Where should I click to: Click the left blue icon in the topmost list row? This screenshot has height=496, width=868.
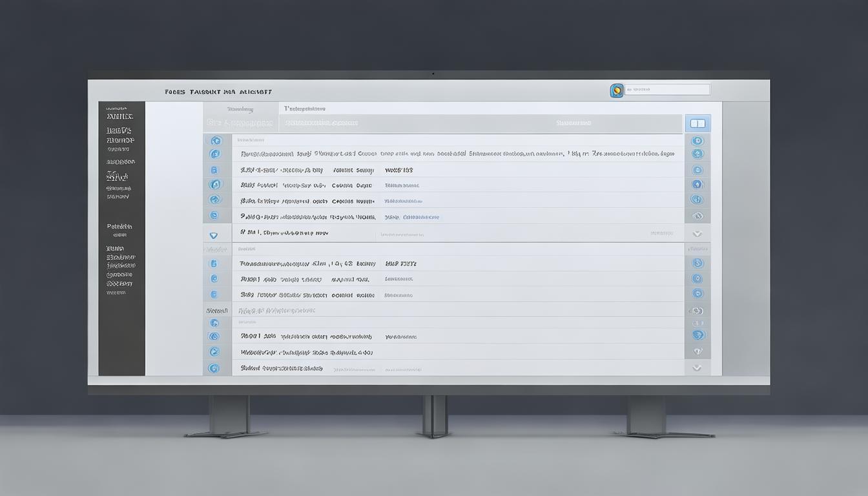tap(216, 140)
